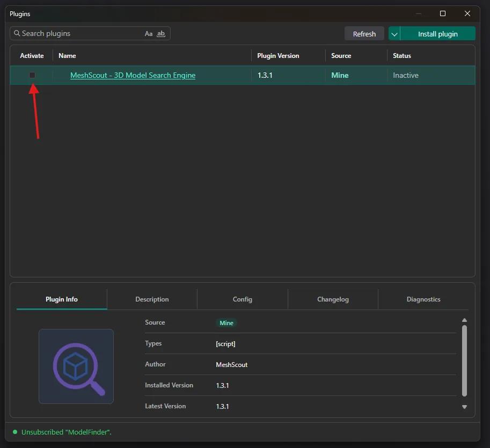The height and width of the screenshot is (448, 490).
Task: Tick the MeshScout Activate checkbox
Action: pyautogui.click(x=32, y=75)
